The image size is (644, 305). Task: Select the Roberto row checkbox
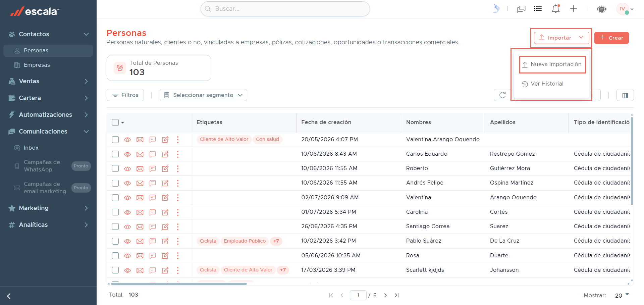tap(115, 168)
